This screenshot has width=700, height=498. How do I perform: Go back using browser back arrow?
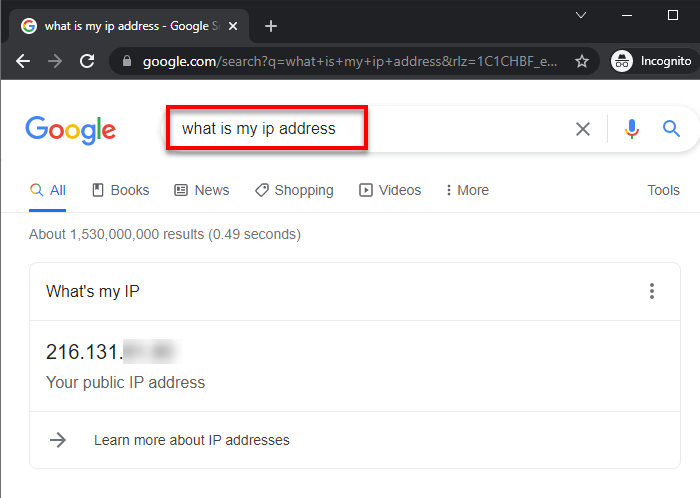coord(23,61)
